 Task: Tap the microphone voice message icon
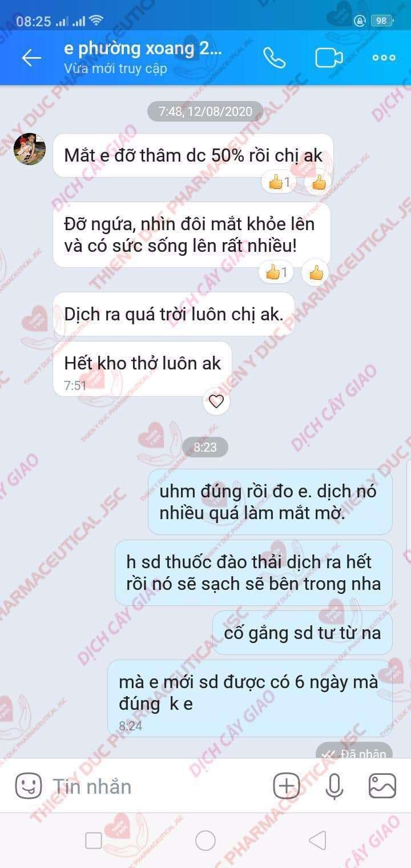(x=335, y=786)
